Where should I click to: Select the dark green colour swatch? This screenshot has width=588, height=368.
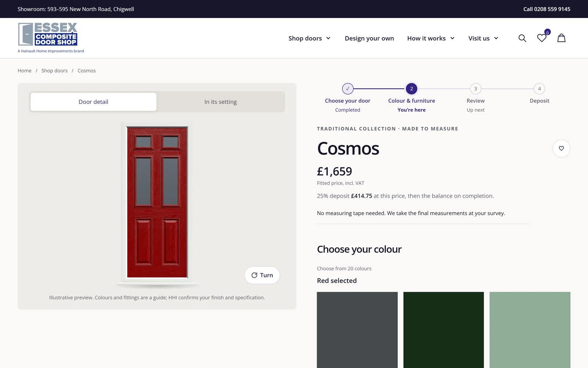444,330
